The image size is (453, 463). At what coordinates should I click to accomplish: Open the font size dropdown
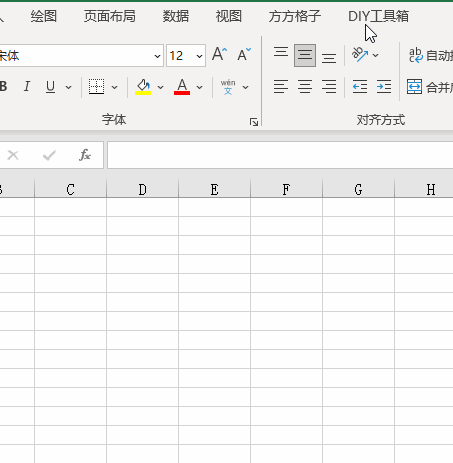[x=199, y=56]
